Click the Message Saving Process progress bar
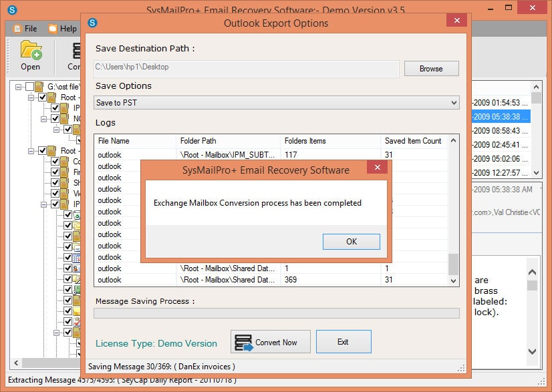The width and height of the screenshot is (552, 392). click(x=277, y=313)
